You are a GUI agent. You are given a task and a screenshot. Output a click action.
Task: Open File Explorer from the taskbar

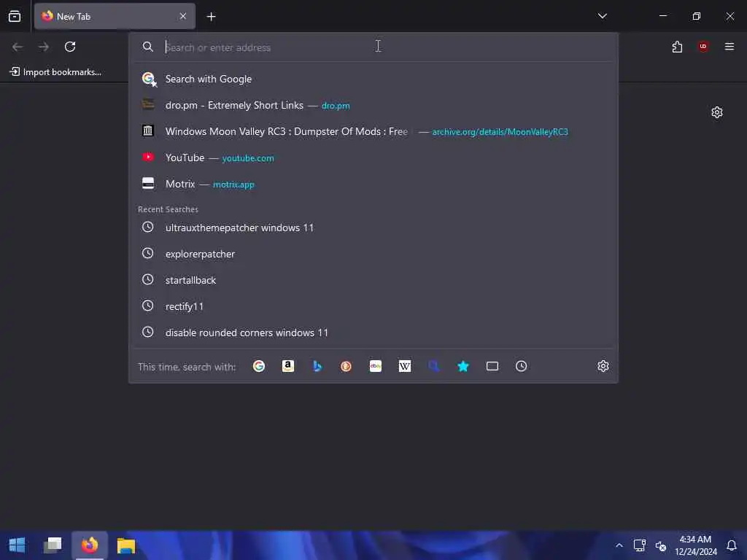tap(126, 545)
